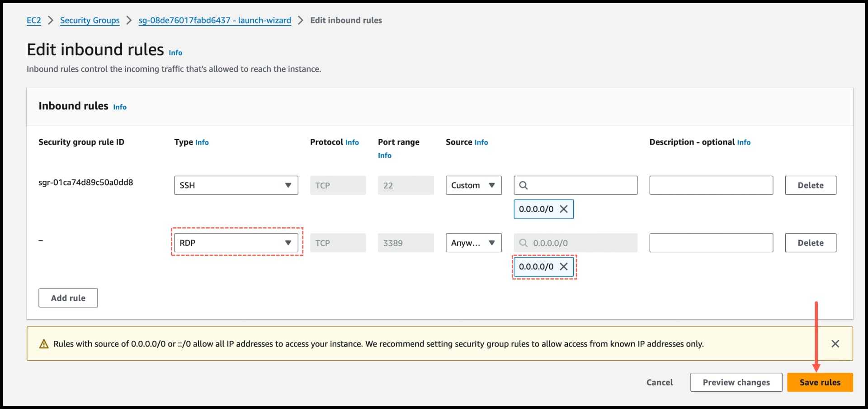Navigate to EC2 via the breadcrumb
This screenshot has width=868, height=409.
[x=33, y=20]
